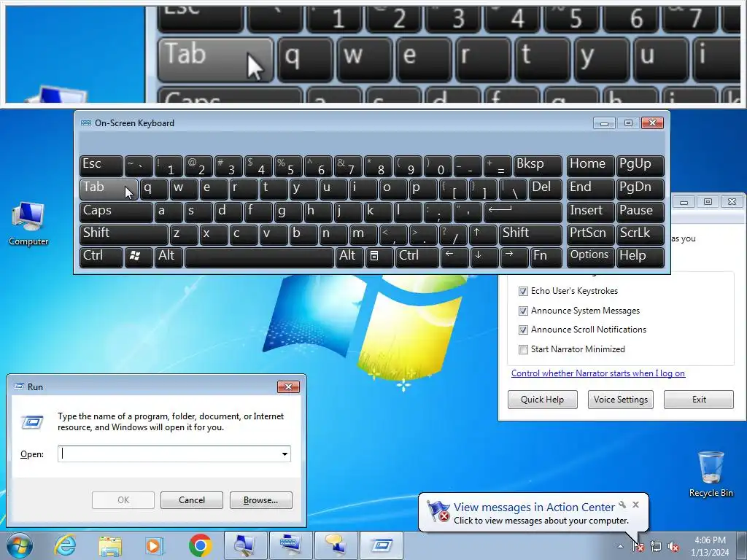
Task: Click the PgDn key on On-Screen Keyboard
Action: pos(640,190)
